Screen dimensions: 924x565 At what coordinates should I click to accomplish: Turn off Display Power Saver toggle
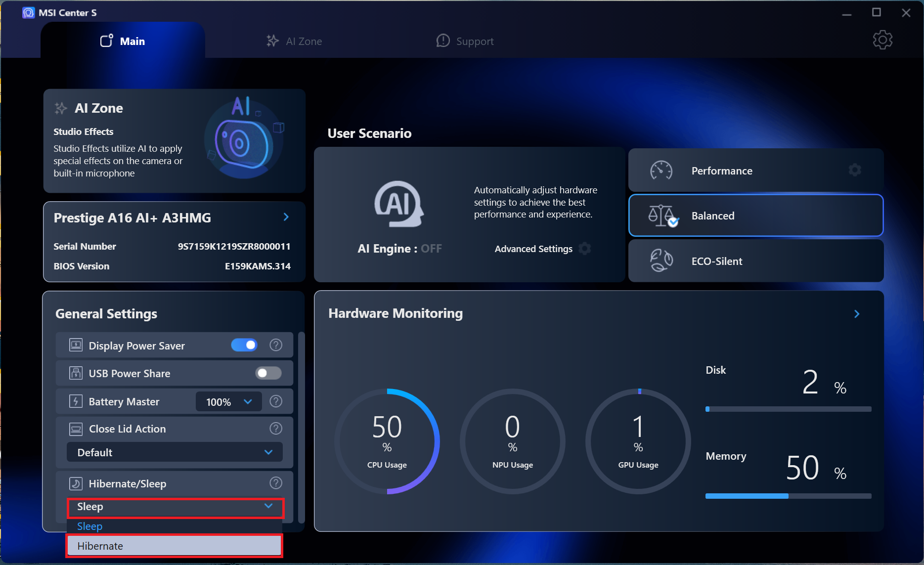click(x=244, y=345)
